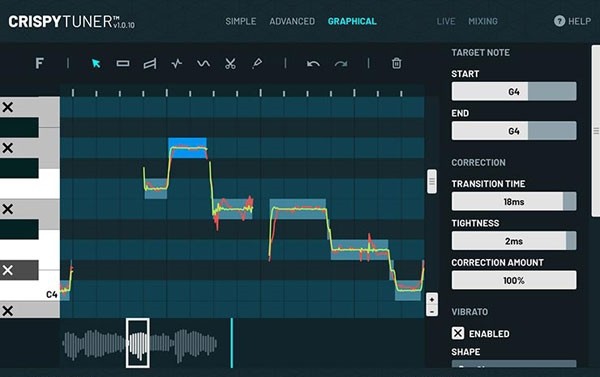Click the undo arrow
This screenshot has height=377, width=600.
click(x=313, y=64)
